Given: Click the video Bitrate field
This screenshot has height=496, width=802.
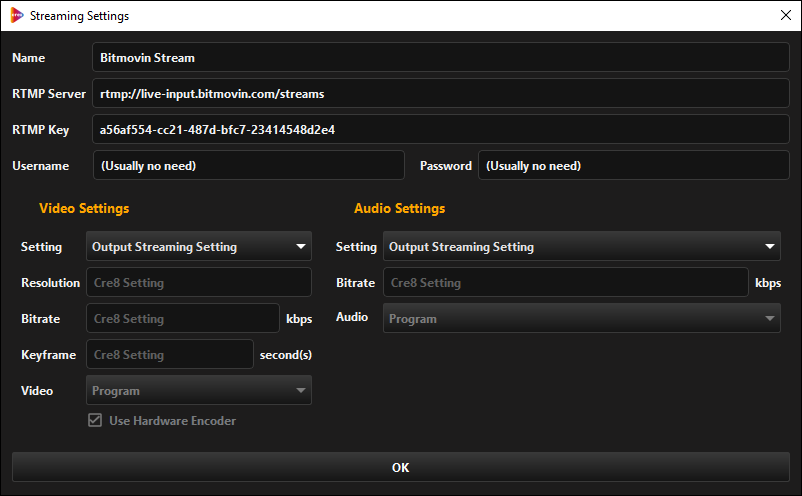Looking at the screenshot, I should (183, 318).
